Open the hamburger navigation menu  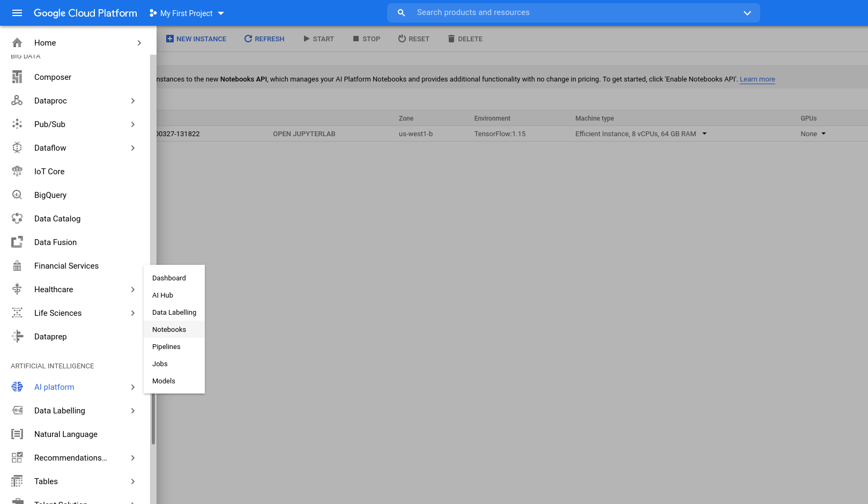[17, 13]
